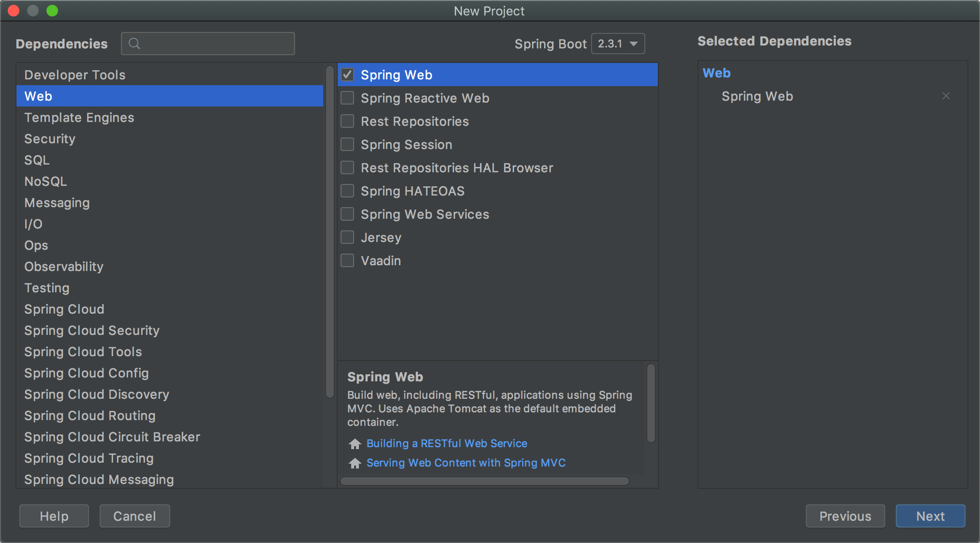The width and height of the screenshot is (980, 543).
Task: Open the Spring Boot version dropdown
Action: [x=618, y=44]
